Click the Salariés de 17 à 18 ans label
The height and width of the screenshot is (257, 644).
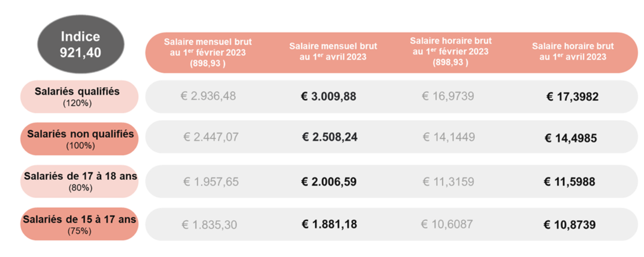pyautogui.click(x=80, y=181)
